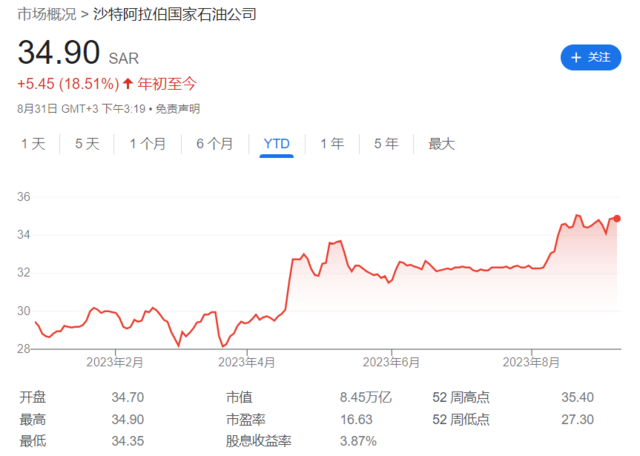Click the 2023年4月 axis label
This screenshot has height=456, width=640.
pos(247,362)
